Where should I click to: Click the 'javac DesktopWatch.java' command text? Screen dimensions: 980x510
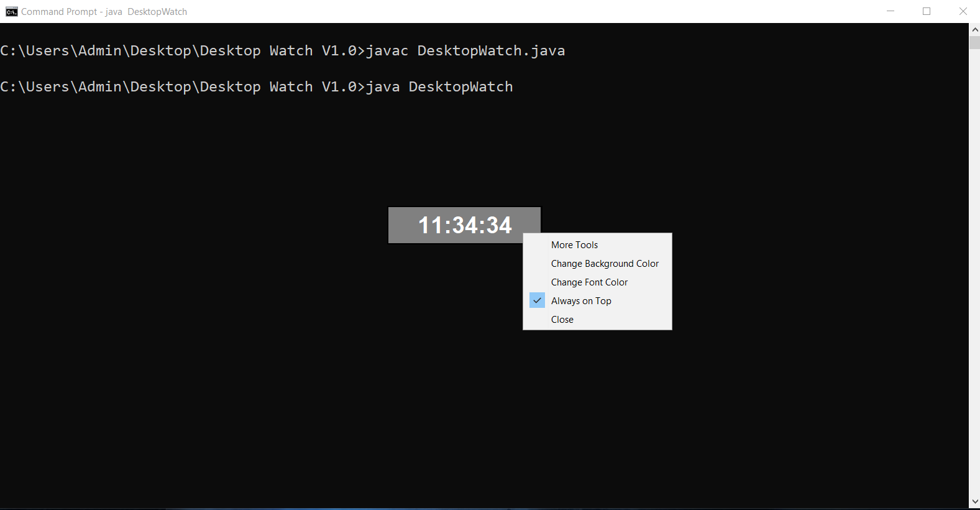[x=465, y=50]
